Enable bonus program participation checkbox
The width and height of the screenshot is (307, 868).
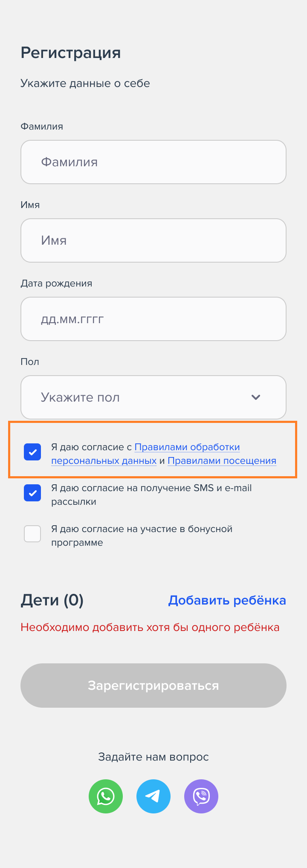click(x=32, y=534)
